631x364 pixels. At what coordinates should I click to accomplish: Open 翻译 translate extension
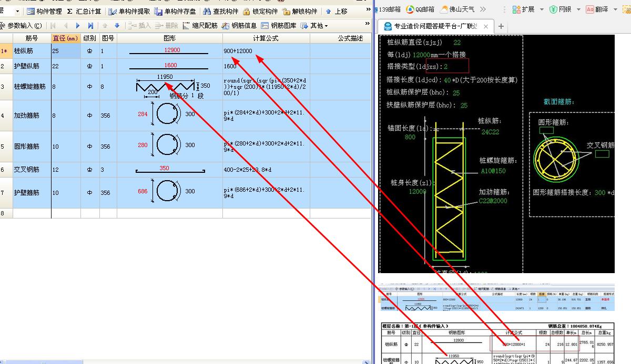click(x=597, y=9)
